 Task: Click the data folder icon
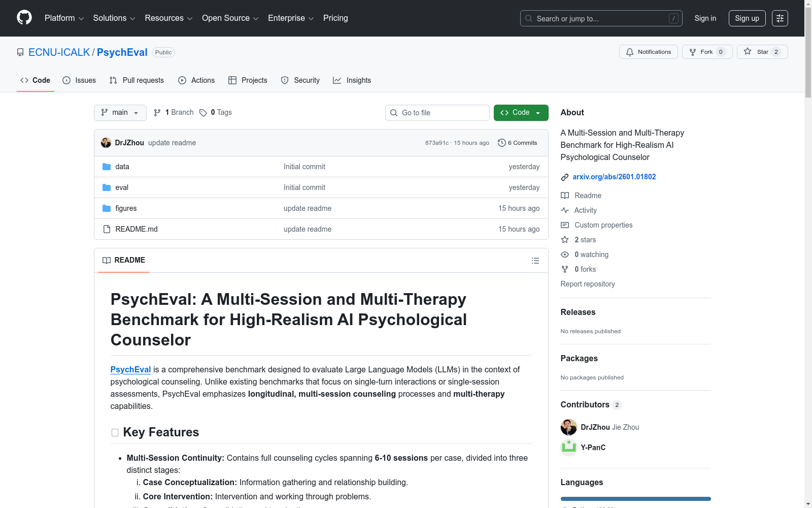pyautogui.click(x=107, y=167)
